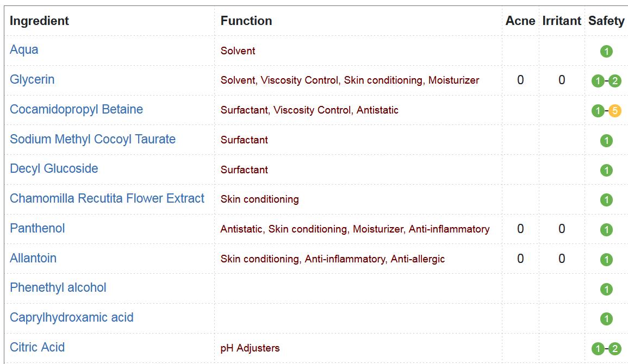Open the Aqua ingredient link
The image size is (628, 364).
[24, 49]
